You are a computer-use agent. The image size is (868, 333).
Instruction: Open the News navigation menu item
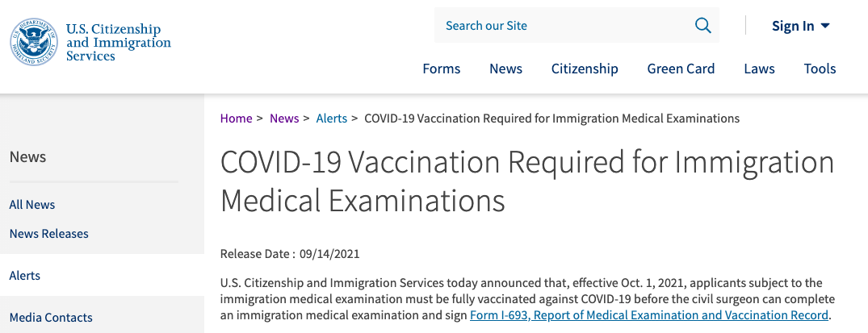[505, 69]
